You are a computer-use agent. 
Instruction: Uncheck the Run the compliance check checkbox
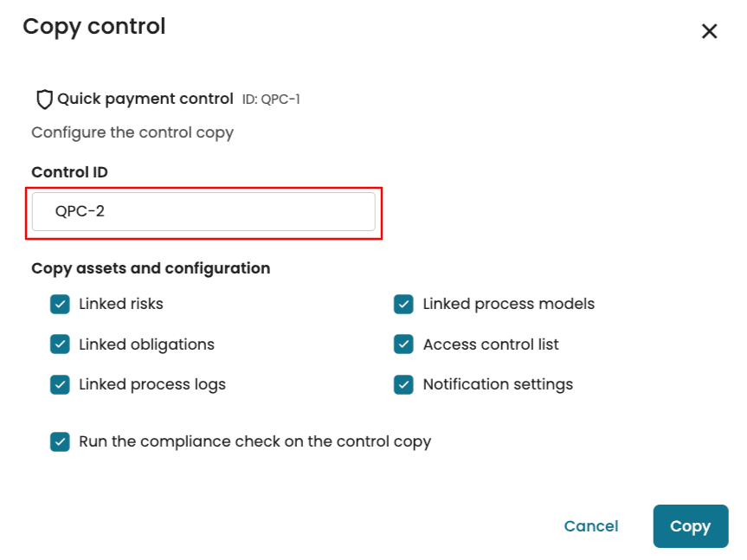click(60, 441)
